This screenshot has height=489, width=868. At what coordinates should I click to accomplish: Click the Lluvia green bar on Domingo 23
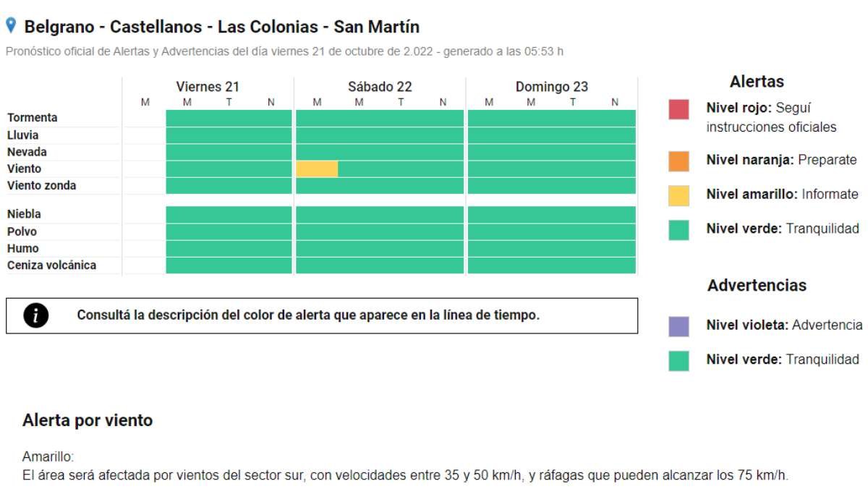pyautogui.click(x=552, y=135)
